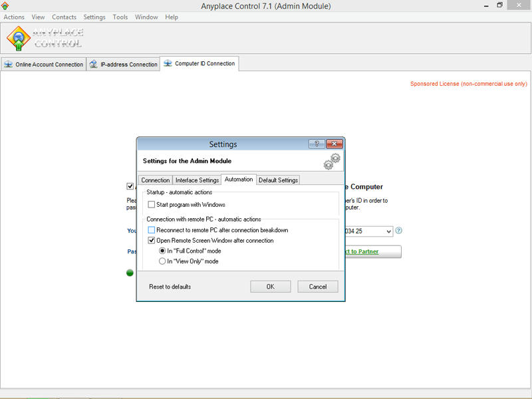Close the Settings dialog with red X
The image size is (532, 399).
(334, 144)
